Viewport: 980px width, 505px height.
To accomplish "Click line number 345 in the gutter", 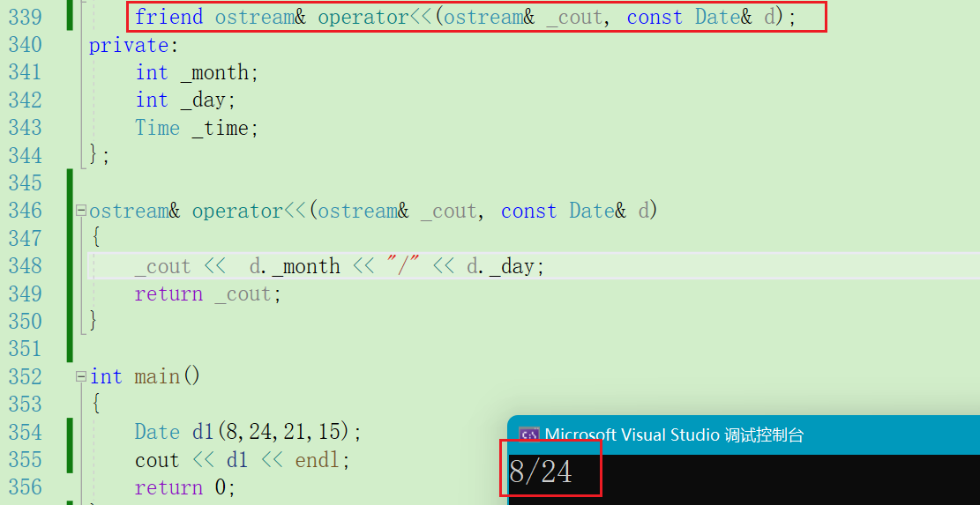I will 25,183.
